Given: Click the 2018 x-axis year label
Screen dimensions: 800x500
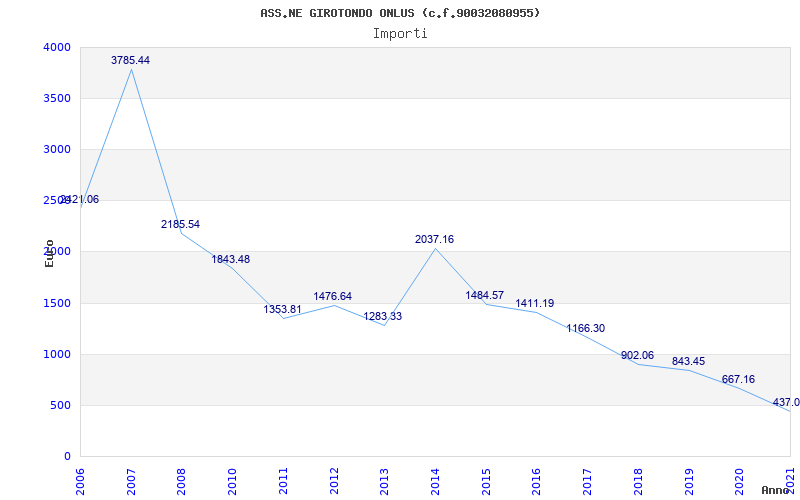Looking at the screenshot, I should click(x=637, y=481).
